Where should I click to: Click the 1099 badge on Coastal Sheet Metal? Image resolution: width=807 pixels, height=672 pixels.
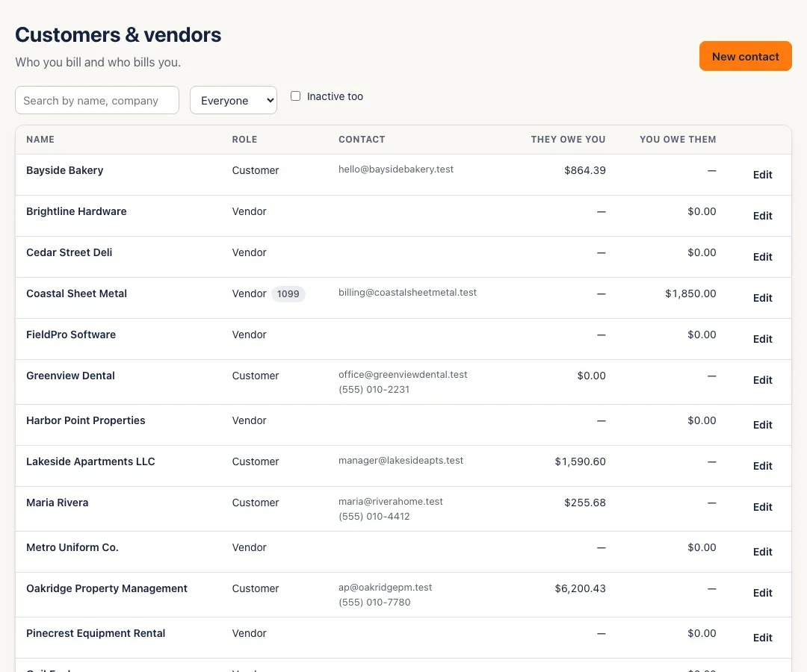pyautogui.click(x=288, y=294)
